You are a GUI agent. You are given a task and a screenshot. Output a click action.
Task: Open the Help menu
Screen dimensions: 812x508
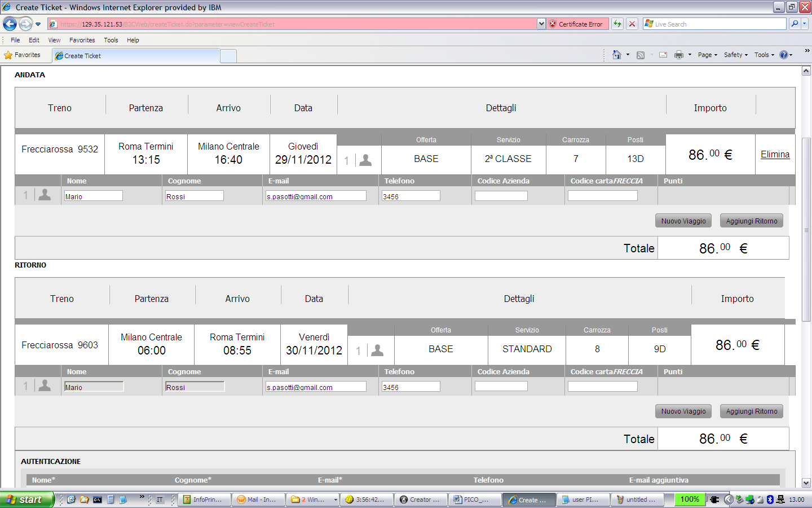point(133,40)
